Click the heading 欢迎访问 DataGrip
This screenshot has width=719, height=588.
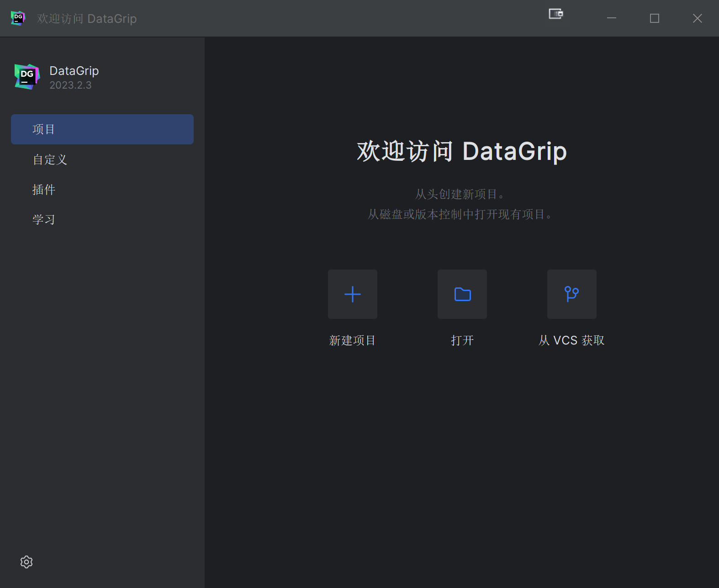[462, 151]
